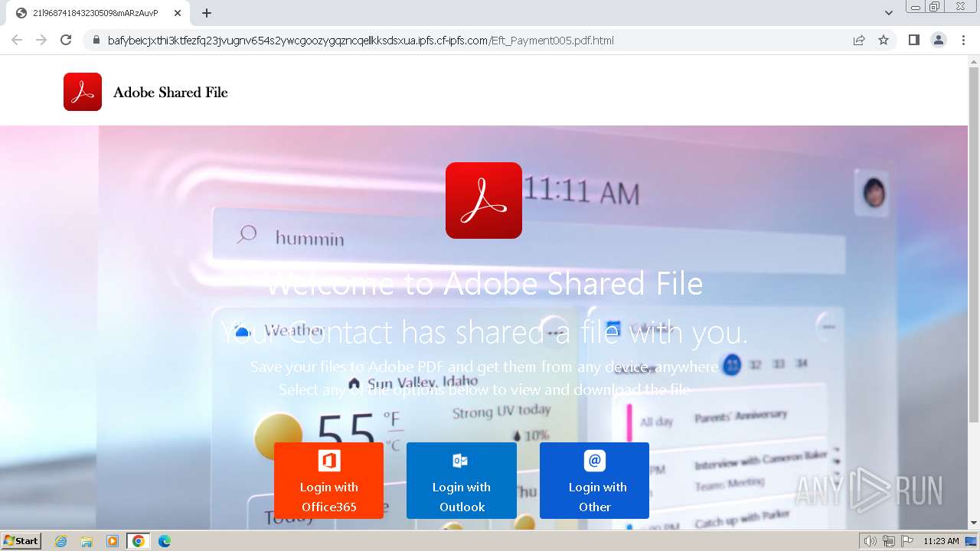Open tab search dropdown

click(x=889, y=13)
